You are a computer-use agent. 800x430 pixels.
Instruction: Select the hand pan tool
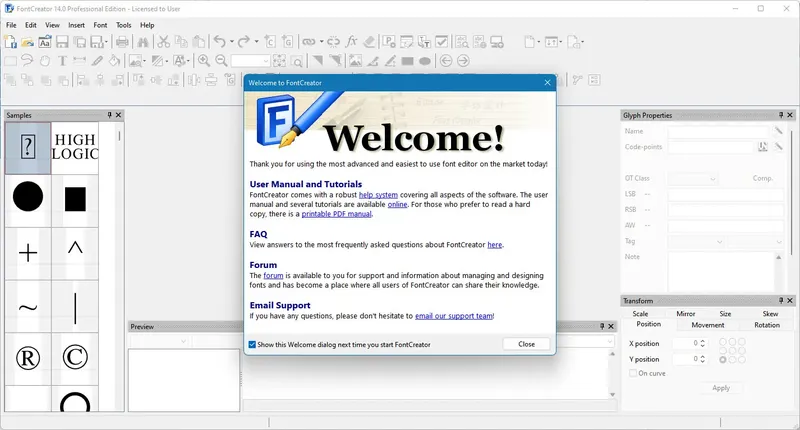45,61
